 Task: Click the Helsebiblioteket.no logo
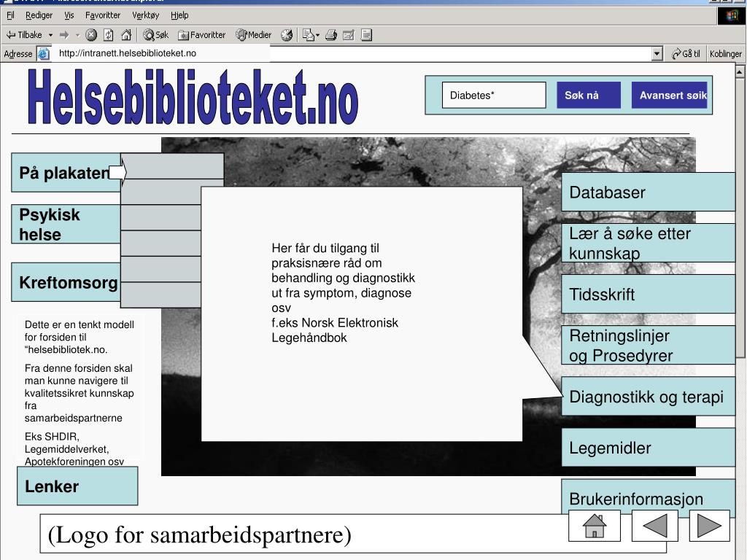(x=193, y=97)
